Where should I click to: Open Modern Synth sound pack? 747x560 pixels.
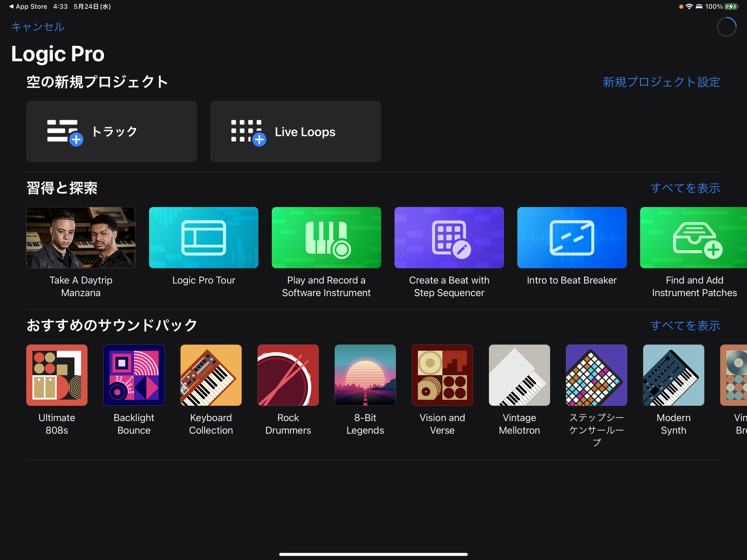pos(673,375)
